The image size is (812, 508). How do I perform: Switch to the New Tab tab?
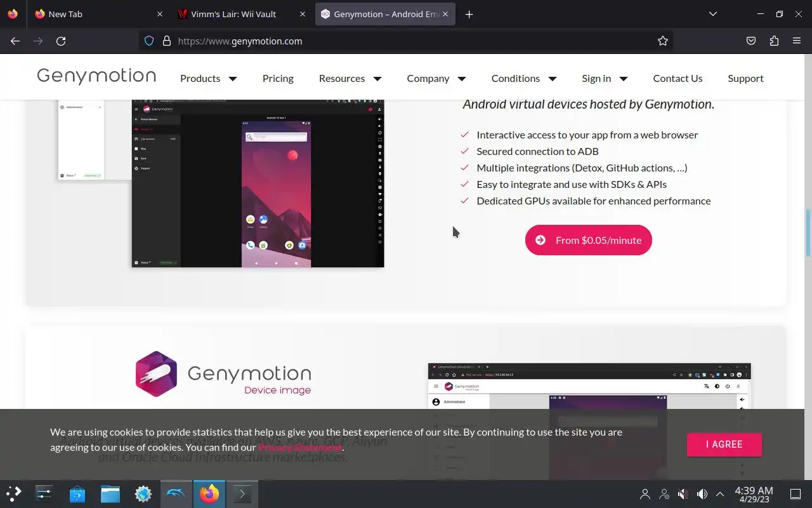[x=98, y=14]
